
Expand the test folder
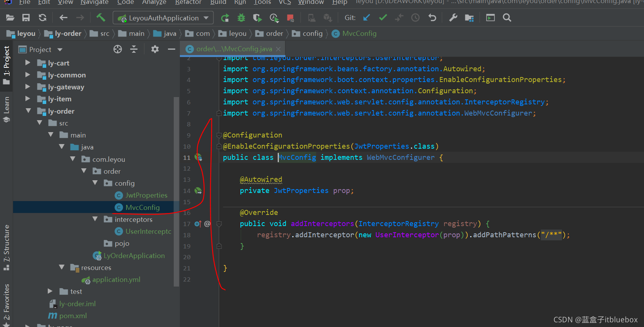tap(50, 291)
